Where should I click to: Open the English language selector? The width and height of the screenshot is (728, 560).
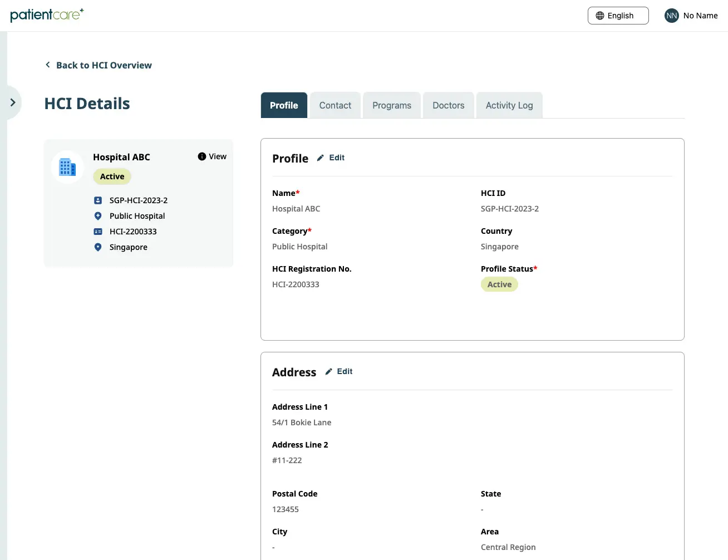click(x=618, y=16)
